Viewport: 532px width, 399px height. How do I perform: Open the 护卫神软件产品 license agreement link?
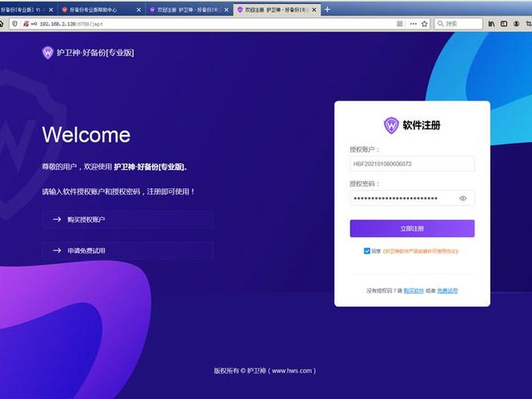point(420,251)
